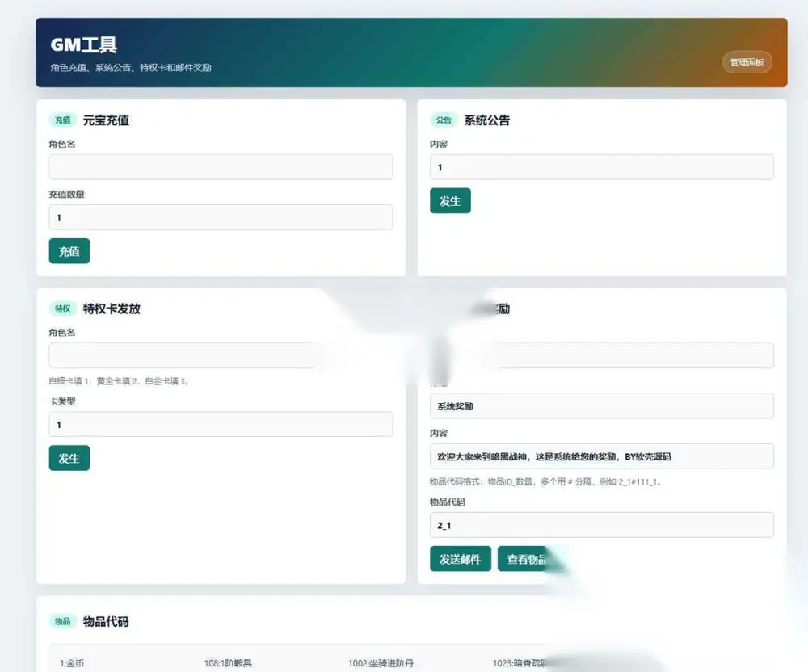The image size is (808, 672).
Task: Focus the 角色名 field in 元宝充值
Action: tap(221, 167)
